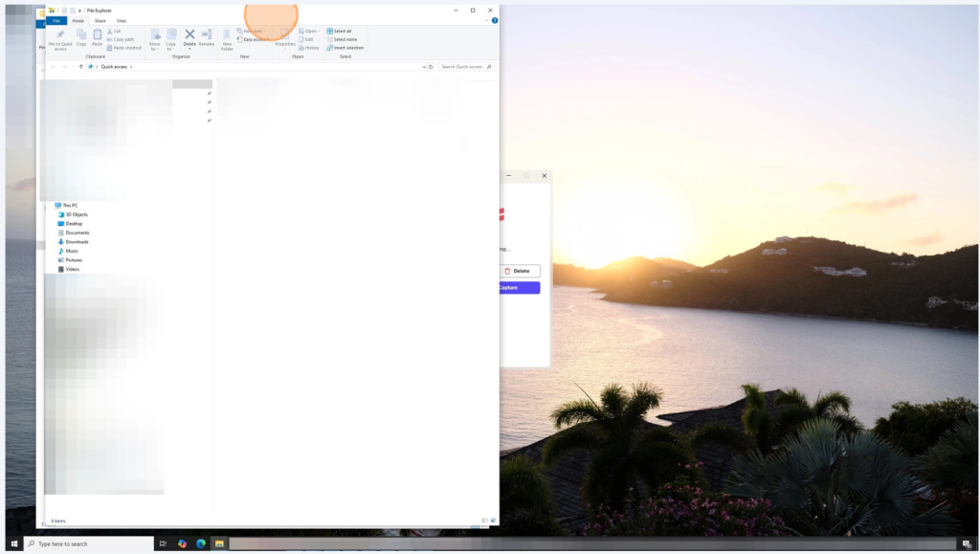This screenshot has width=980, height=554.
Task: Click the Up arrow navigation icon
Action: (81, 67)
